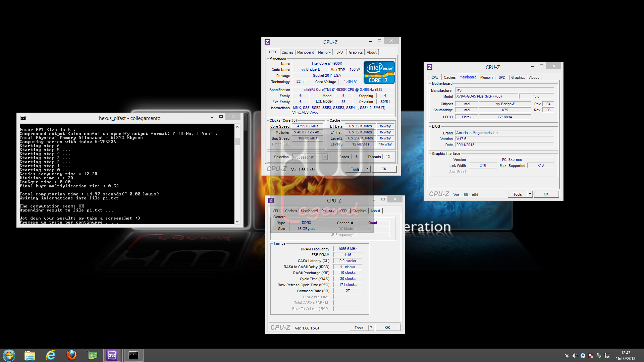Click the scrollbar thumb in the pifast console

[x=237, y=141]
